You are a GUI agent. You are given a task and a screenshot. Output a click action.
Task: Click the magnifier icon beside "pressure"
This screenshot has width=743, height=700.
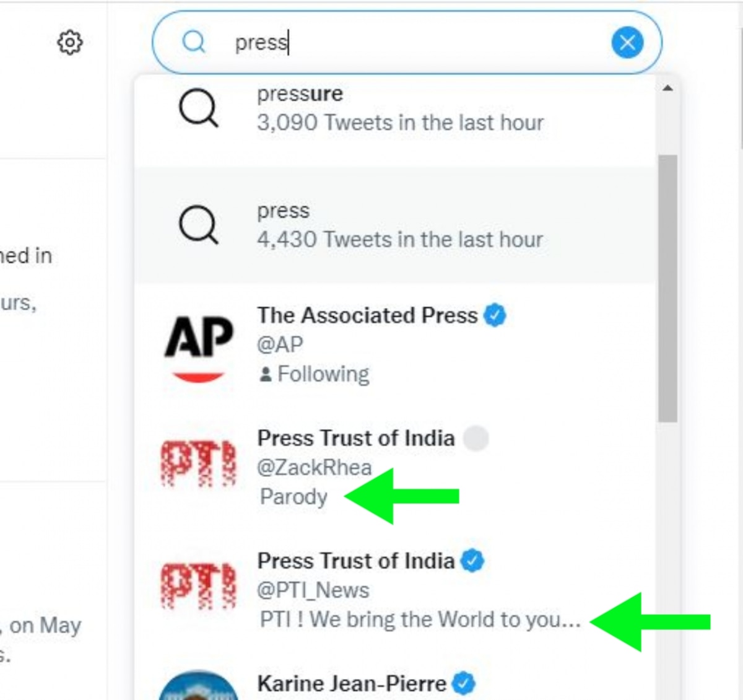(x=198, y=108)
